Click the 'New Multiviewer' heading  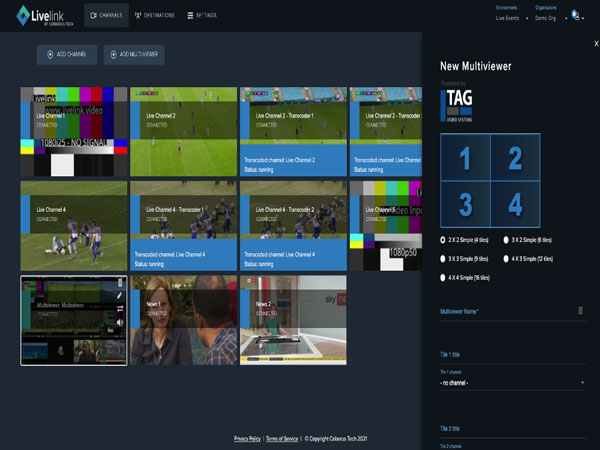coord(476,66)
